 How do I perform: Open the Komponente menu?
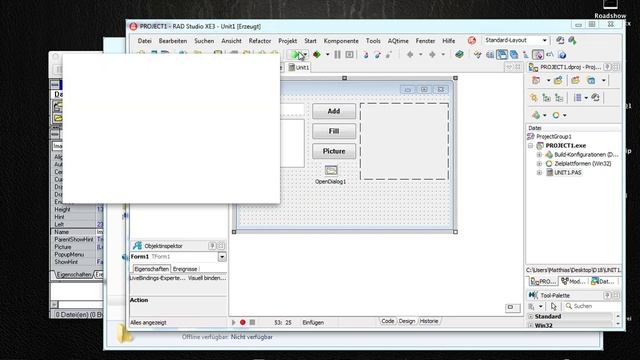click(x=341, y=41)
